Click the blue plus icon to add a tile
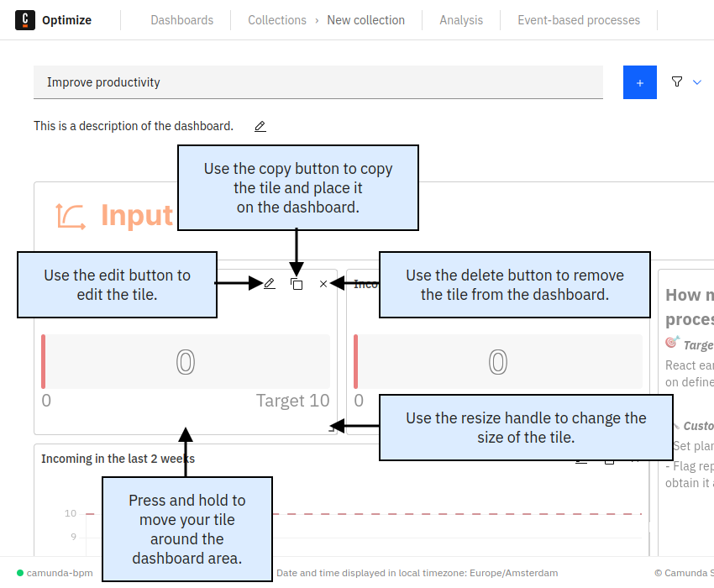Image resolution: width=714 pixels, height=588 pixels. (639, 81)
